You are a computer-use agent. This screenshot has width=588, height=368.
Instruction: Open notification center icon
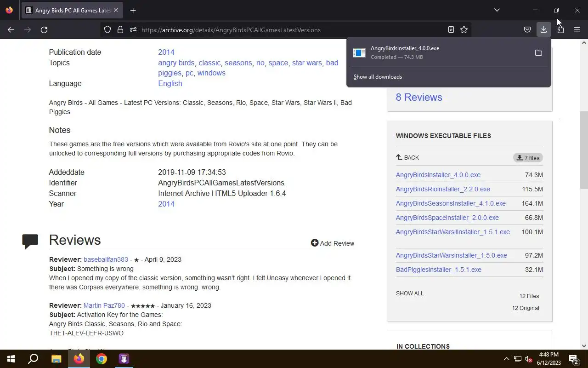click(574, 359)
